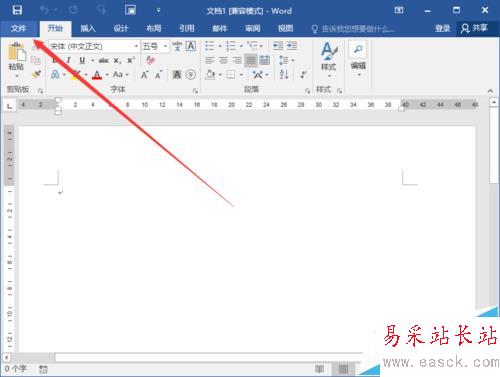Screen dimensions: 500x377
Task: Click the Character Border icon
Action: point(191,46)
